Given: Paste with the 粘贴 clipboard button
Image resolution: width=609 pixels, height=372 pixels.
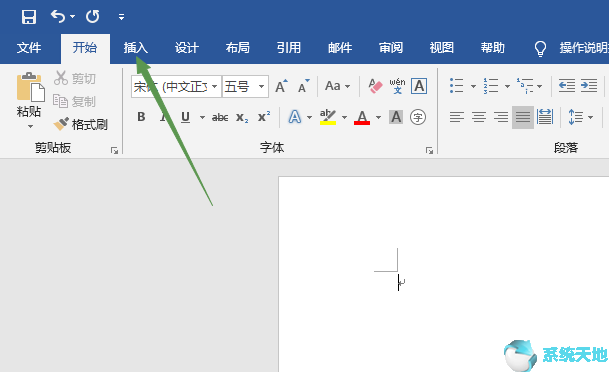Looking at the screenshot, I should click(x=30, y=94).
